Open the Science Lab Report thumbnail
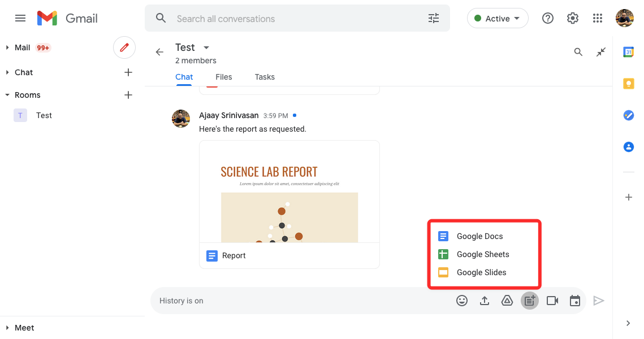644x339 pixels. point(289,198)
